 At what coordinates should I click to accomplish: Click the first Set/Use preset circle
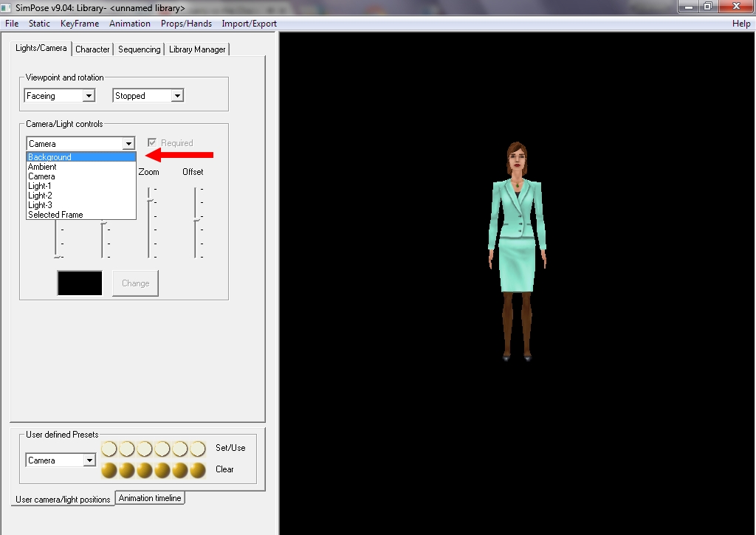pos(109,449)
